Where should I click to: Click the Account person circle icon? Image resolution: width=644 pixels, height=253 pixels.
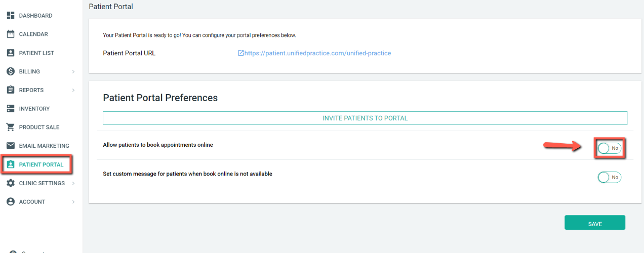tap(10, 201)
